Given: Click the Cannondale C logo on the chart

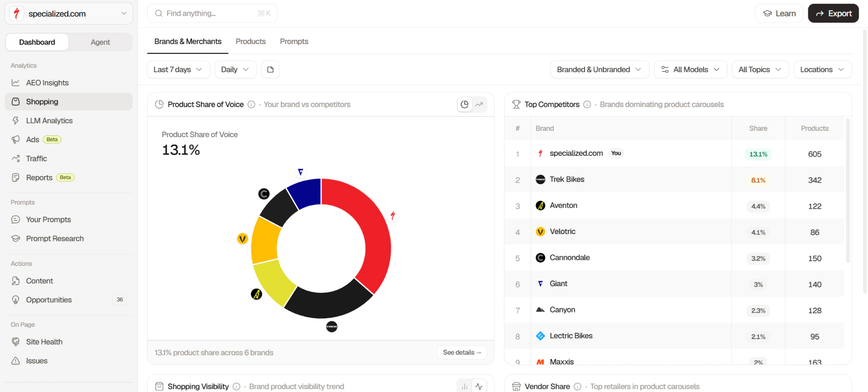Looking at the screenshot, I should (x=264, y=194).
